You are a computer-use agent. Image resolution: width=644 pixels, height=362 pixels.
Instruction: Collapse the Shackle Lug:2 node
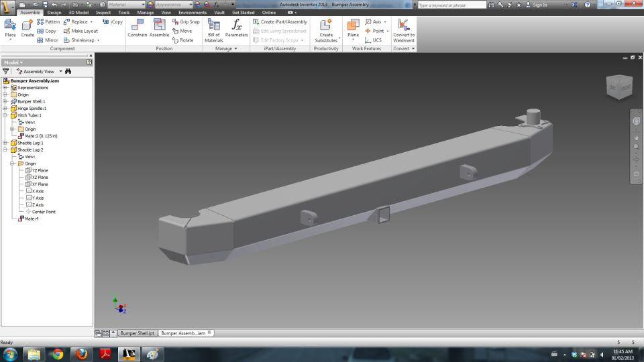[x=5, y=149]
